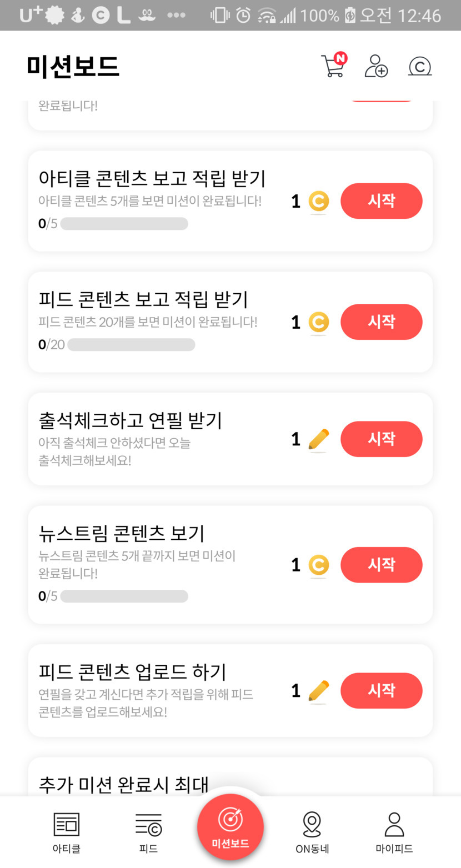This screenshot has height=868, width=461.
Task: Start the 피드 콘텐츠 업로드 하기 mission
Action: tap(381, 690)
